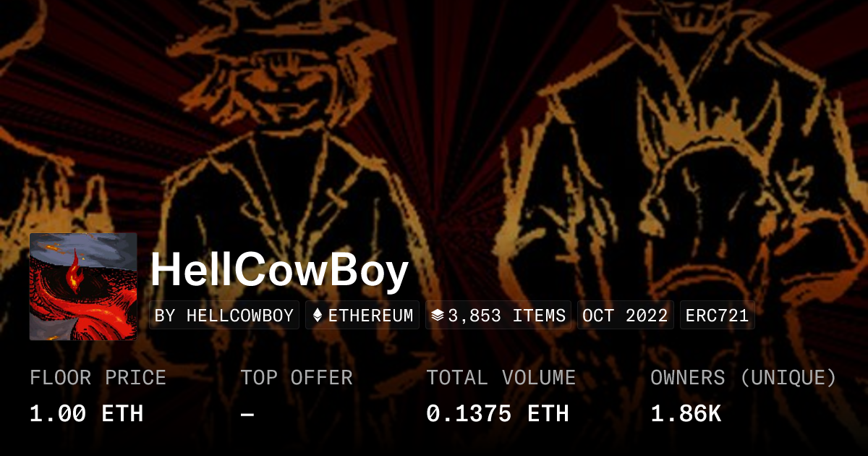Click the 0.1375 ETH volume value
868x456 pixels.
[x=498, y=414]
